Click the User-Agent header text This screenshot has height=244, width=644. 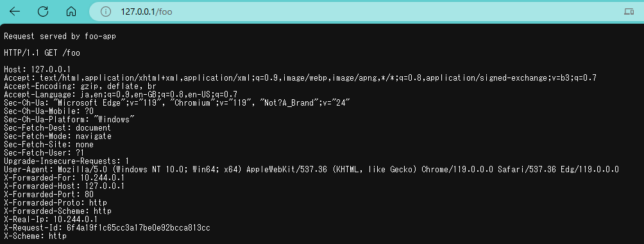311,169
